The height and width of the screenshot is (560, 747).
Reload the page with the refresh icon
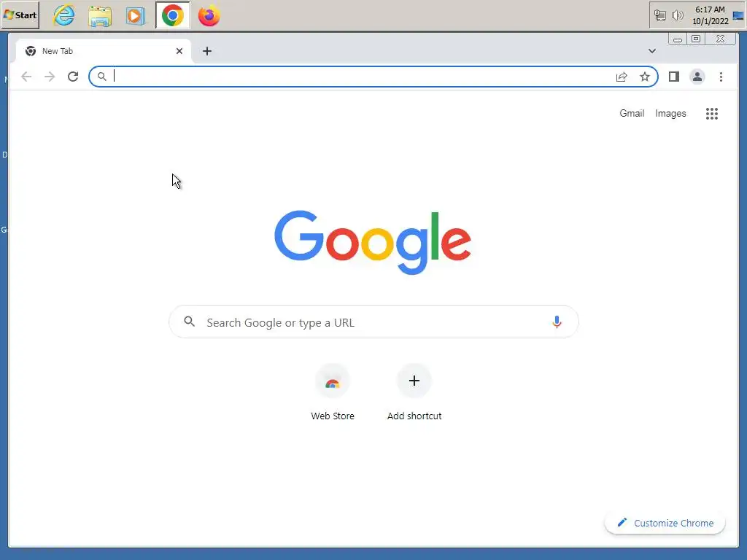73,77
